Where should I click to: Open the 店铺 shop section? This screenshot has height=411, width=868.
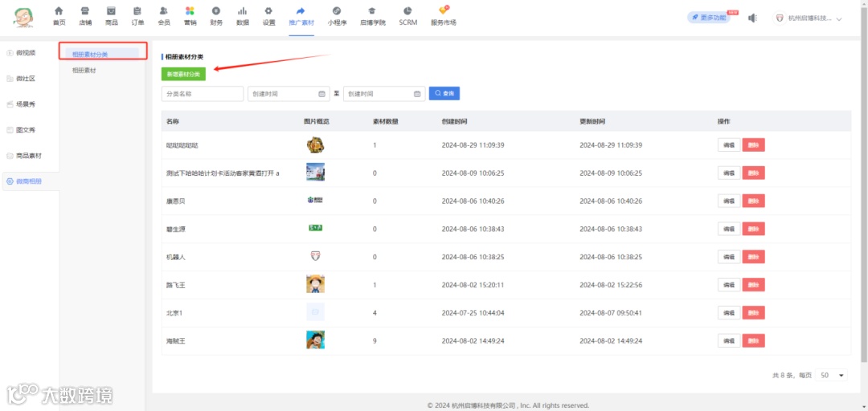[x=85, y=17]
